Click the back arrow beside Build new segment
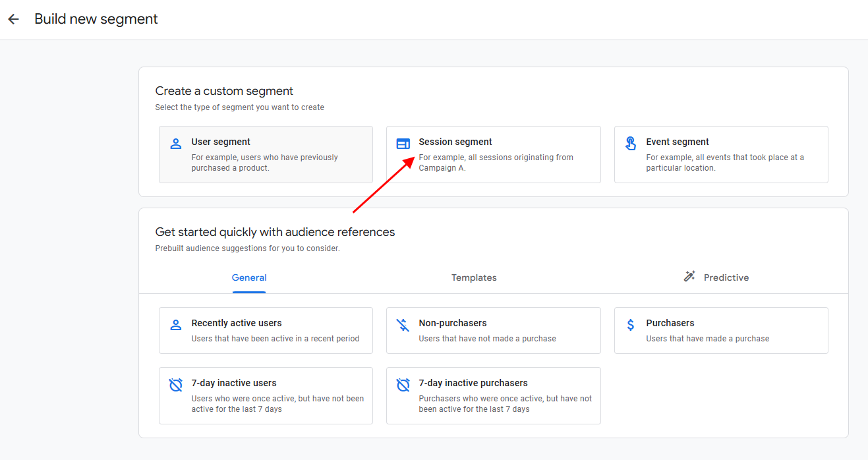 [13, 20]
